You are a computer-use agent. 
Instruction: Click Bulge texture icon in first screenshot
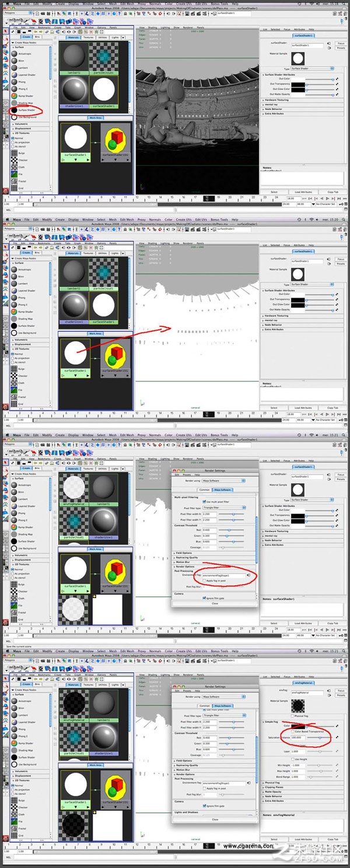tap(14, 153)
